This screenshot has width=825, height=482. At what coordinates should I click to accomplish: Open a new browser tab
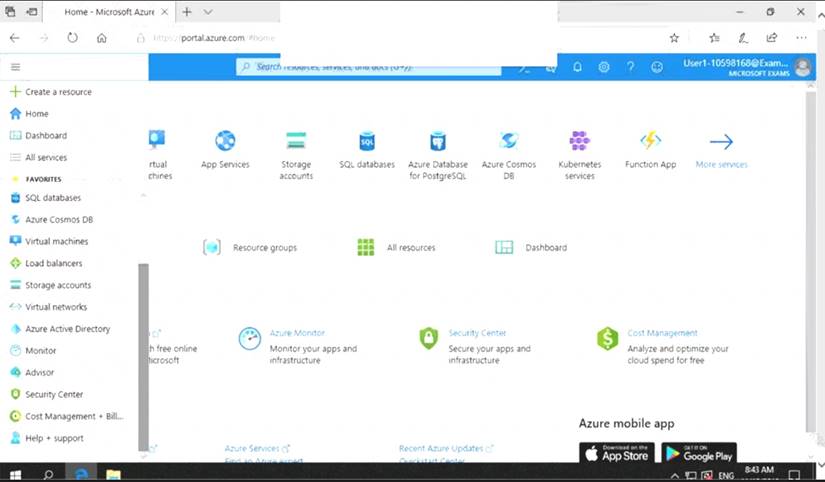[187, 12]
